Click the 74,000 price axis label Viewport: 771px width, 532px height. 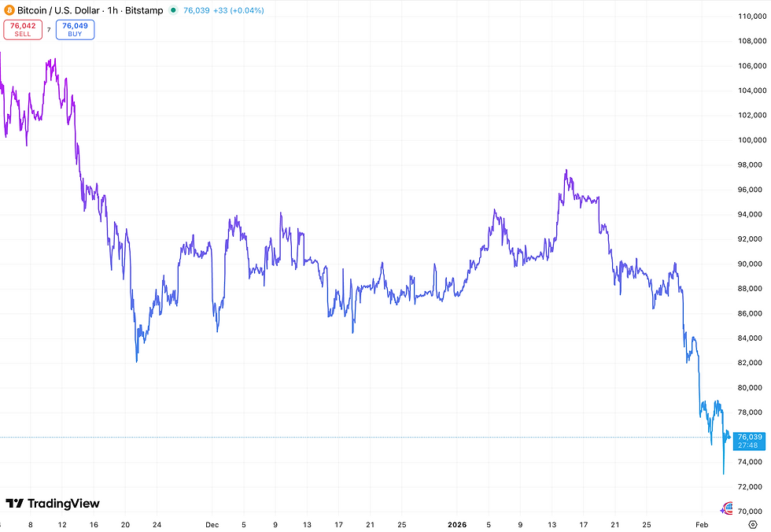tap(751, 462)
